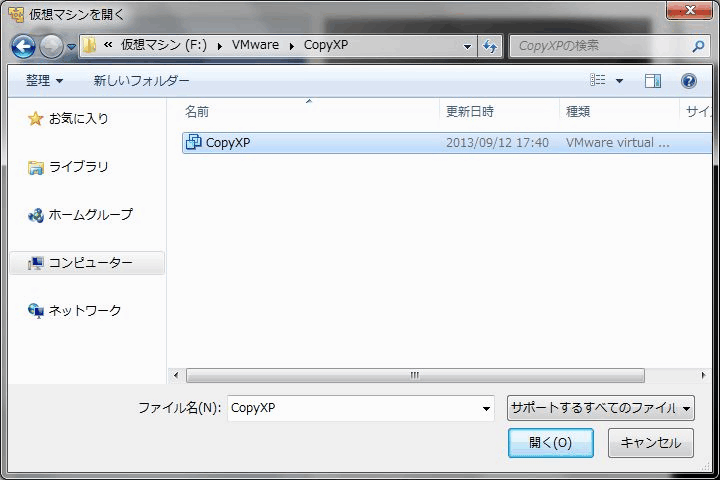Close the 仮想マシンを開く dialog
Screen dimensions: 720x480
689,10
